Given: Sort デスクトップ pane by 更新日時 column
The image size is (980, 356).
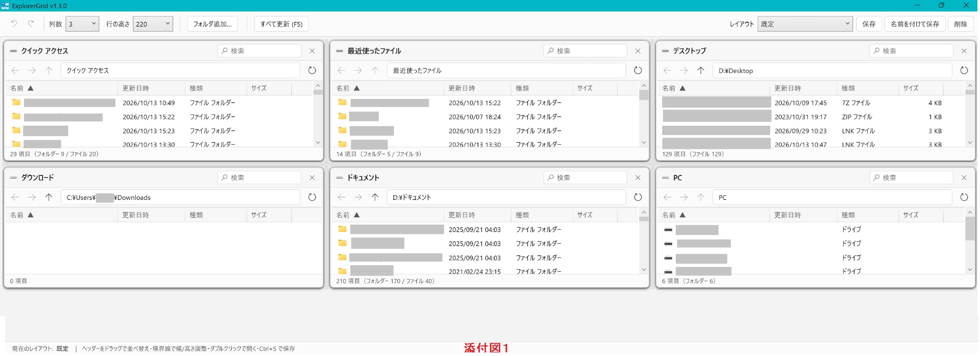Looking at the screenshot, I should [803, 88].
